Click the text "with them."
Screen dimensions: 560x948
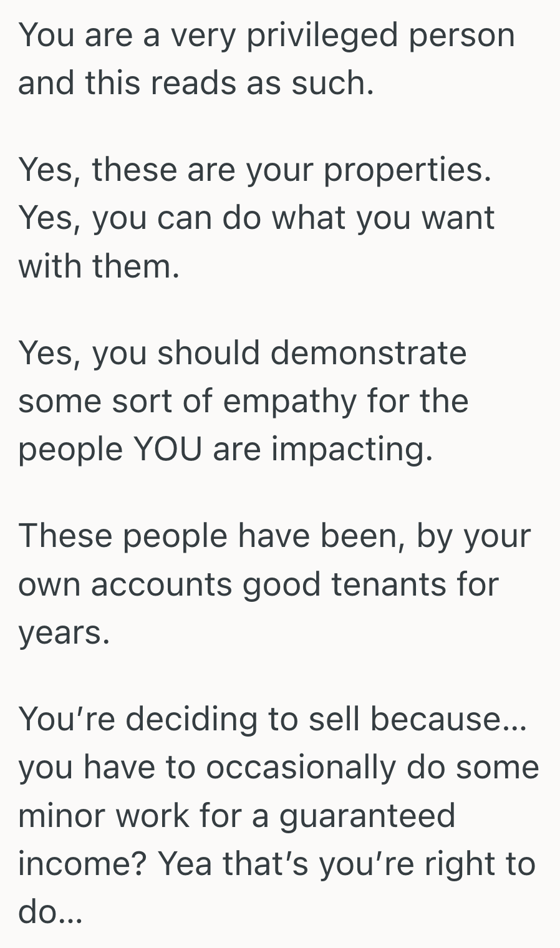pyautogui.click(x=99, y=266)
